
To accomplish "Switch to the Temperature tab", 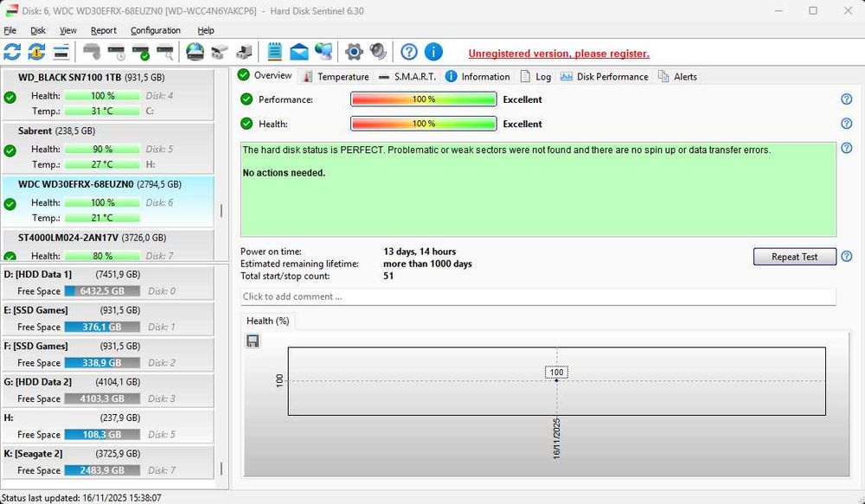I will coord(336,77).
